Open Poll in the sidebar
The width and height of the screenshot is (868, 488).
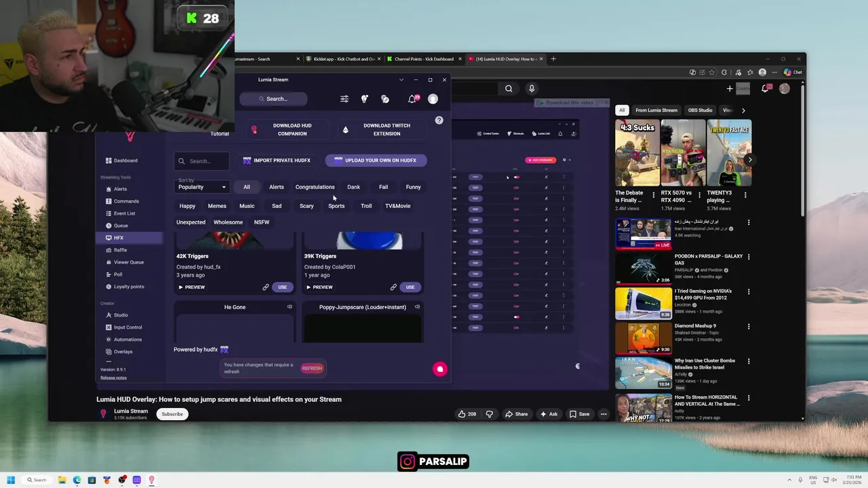pyautogui.click(x=114, y=274)
